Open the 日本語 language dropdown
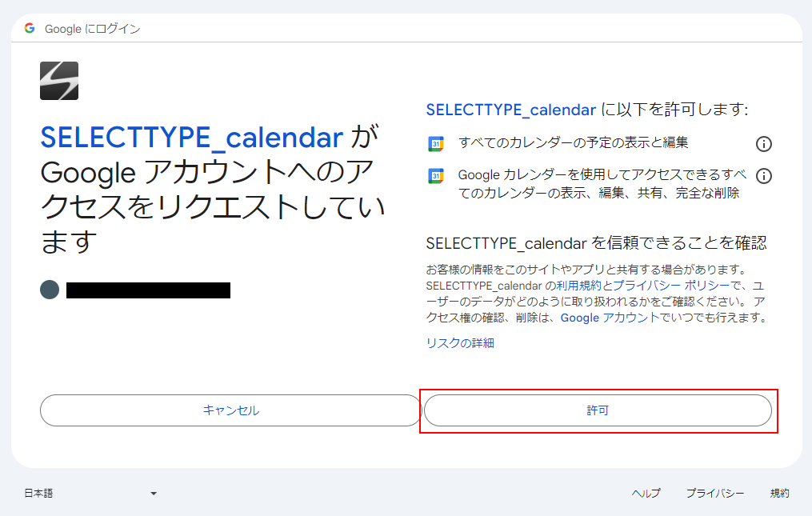This screenshot has width=812, height=516. [90, 494]
